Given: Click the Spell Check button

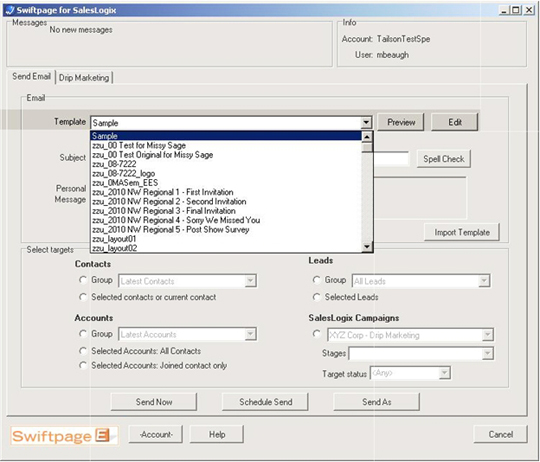Looking at the screenshot, I should (x=444, y=159).
